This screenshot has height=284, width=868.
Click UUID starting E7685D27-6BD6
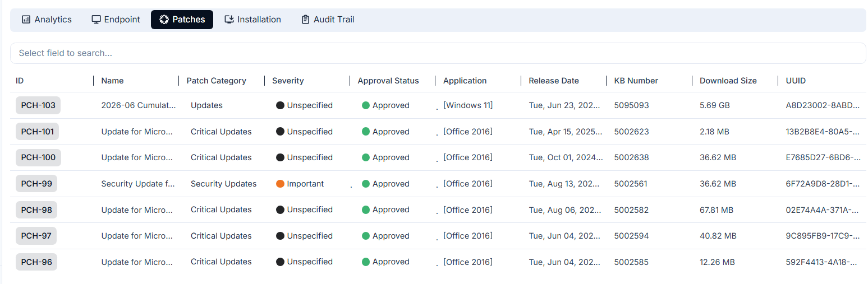(x=823, y=157)
